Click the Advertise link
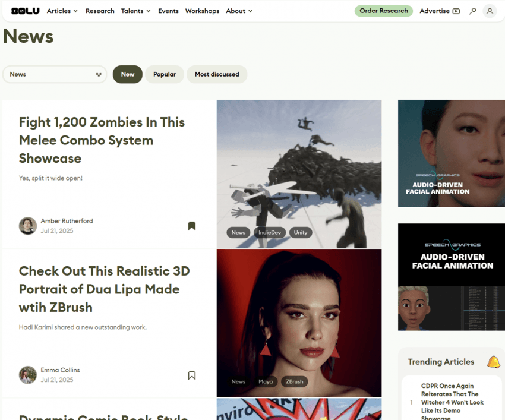Image resolution: width=505 pixels, height=420 pixels. (x=434, y=11)
